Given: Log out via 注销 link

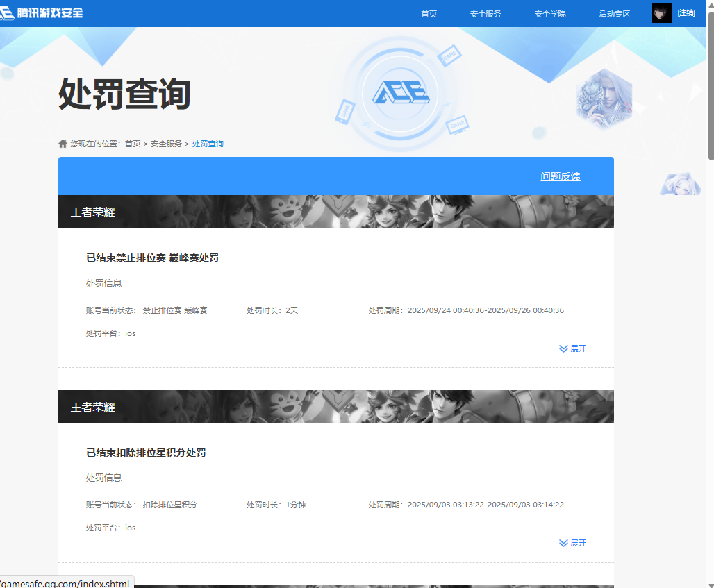Looking at the screenshot, I should [x=686, y=12].
